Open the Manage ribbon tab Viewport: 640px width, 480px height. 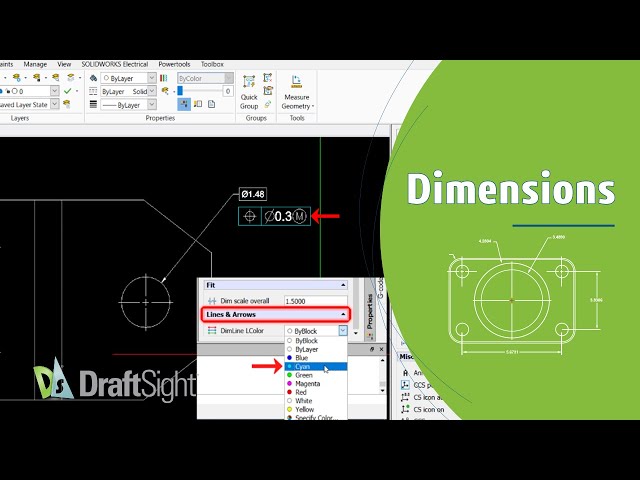point(35,64)
